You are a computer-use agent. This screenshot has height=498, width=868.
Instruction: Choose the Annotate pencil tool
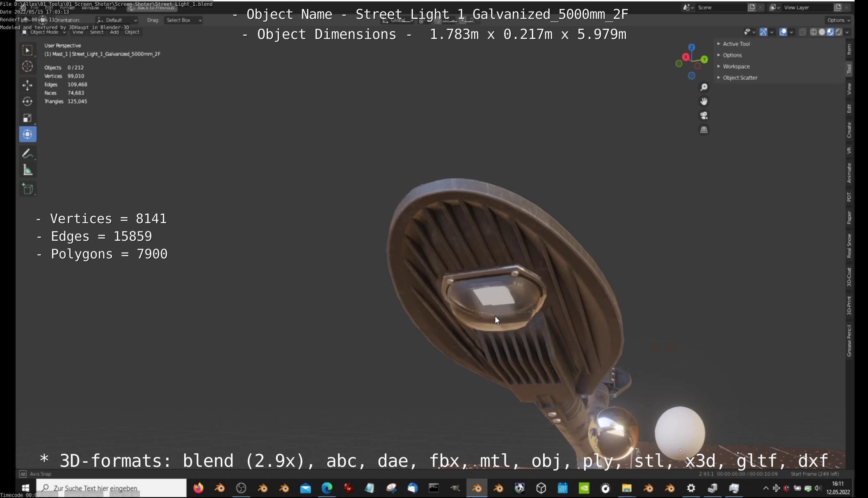pos(27,153)
